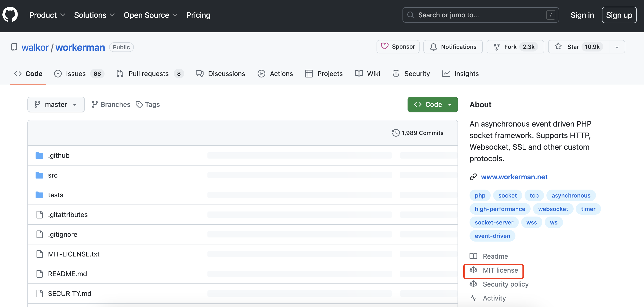Viewport: 644px width, 307px height.
Task: Click the event-driven topic tag
Action: coord(492,236)
